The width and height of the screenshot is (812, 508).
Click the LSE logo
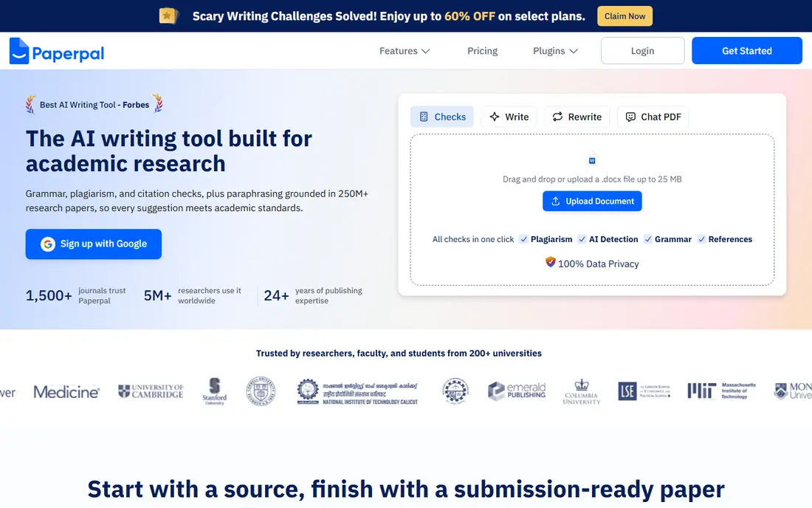(x=644, y=391)
